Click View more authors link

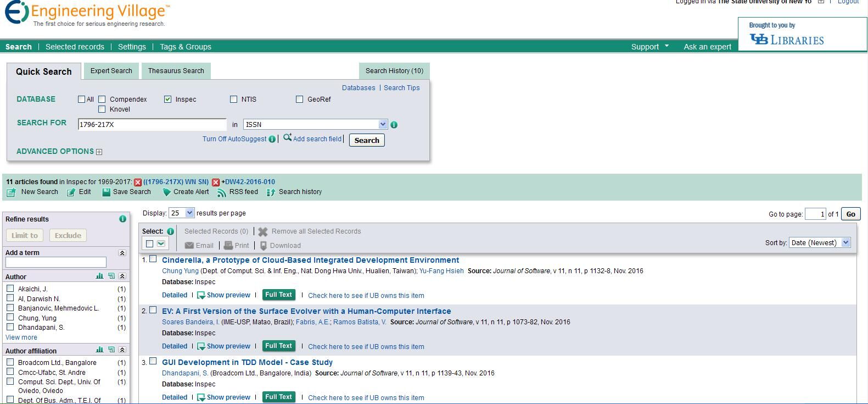(x=21, y=337)
